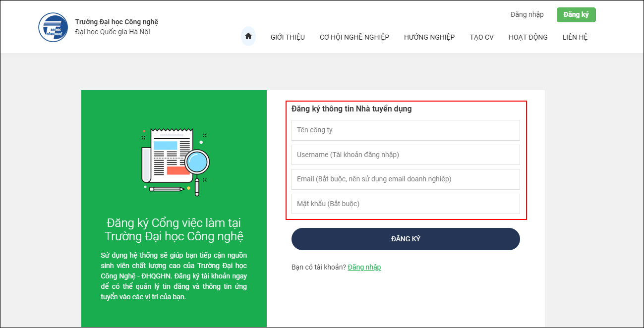The height and width of the screenshot is (328, 644).
Task: Click the University of Technology circular logo
Action: pyautogui.click(x=53, y=27)
